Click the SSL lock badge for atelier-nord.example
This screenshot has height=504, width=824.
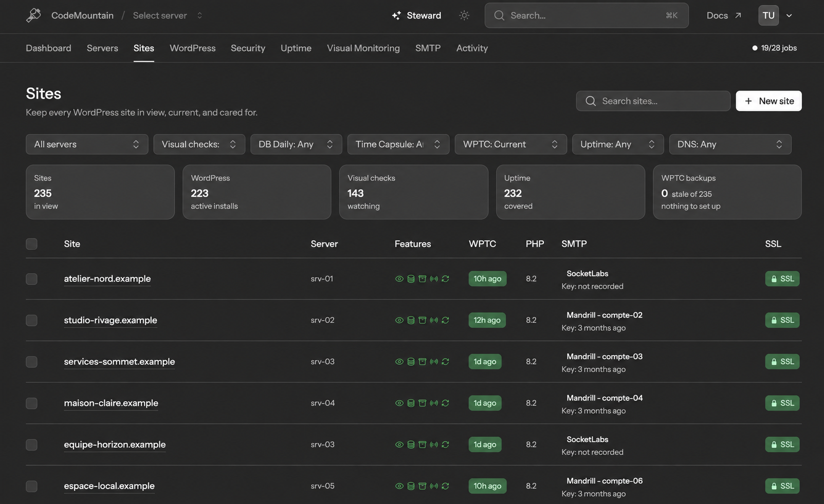782,279
